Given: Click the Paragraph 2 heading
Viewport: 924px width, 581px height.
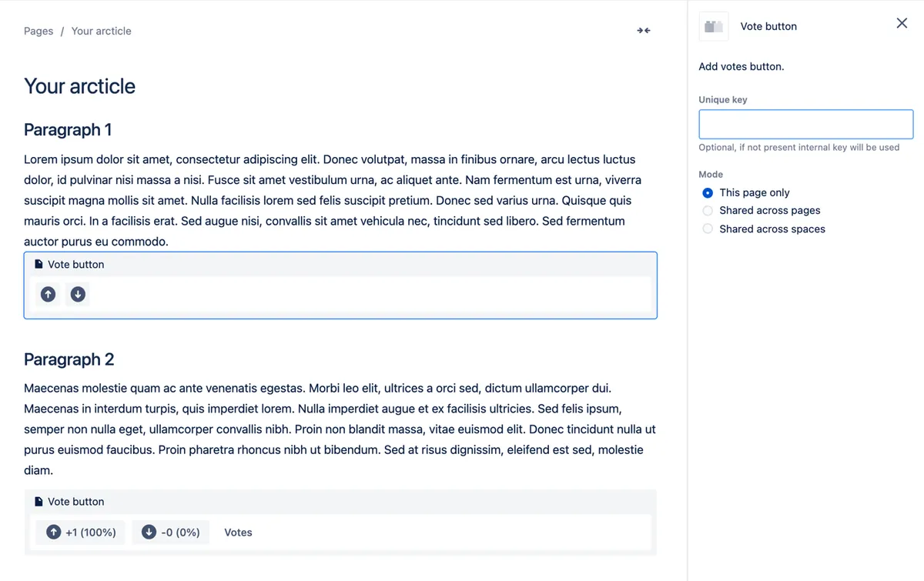Looking at the screenshot, I should point(69,359).
